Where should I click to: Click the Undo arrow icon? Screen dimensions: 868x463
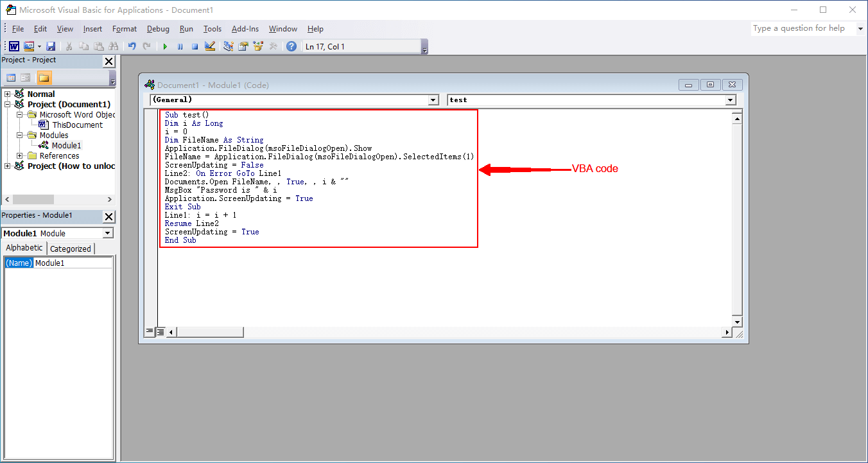coord(132,46)
